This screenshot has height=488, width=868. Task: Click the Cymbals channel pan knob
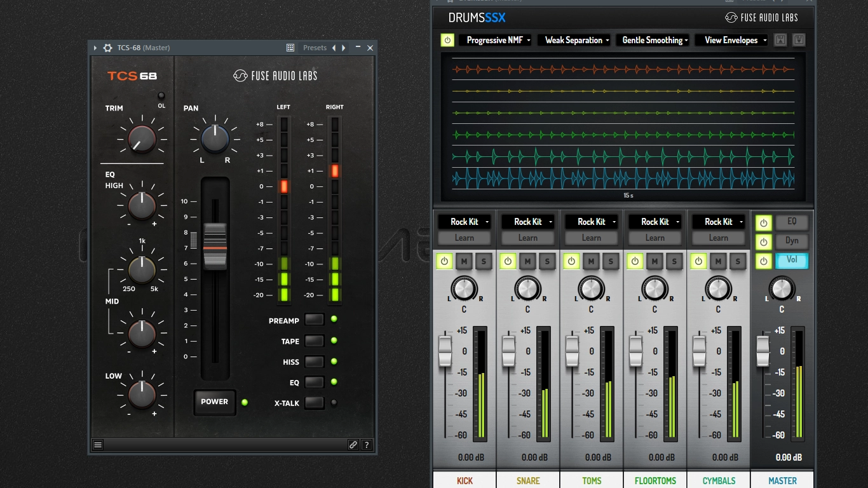coord(718,288)
